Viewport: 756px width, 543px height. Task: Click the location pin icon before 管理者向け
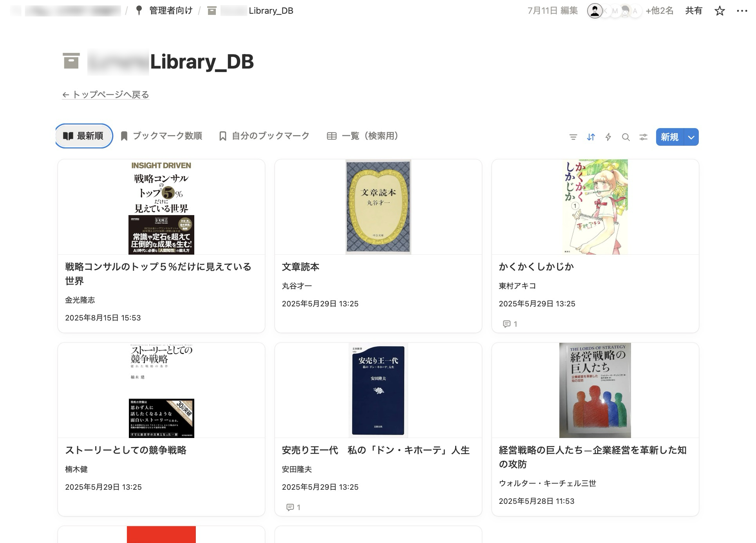click(x=139, y=11)
